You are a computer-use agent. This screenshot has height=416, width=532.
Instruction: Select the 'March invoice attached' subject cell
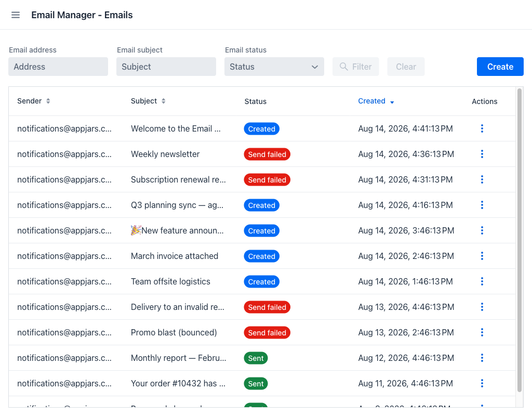coord(175,256)
